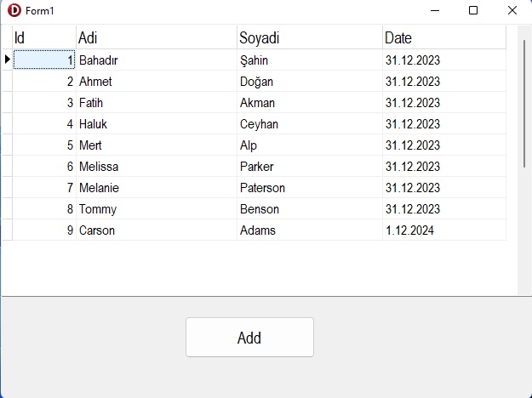Click the Add button

tap(249, 337)
